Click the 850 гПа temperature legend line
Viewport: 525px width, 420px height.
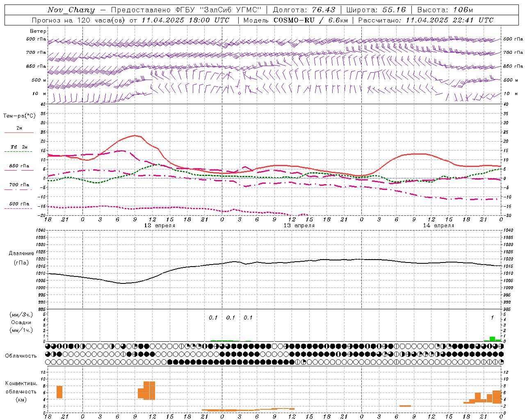(19, 171)
